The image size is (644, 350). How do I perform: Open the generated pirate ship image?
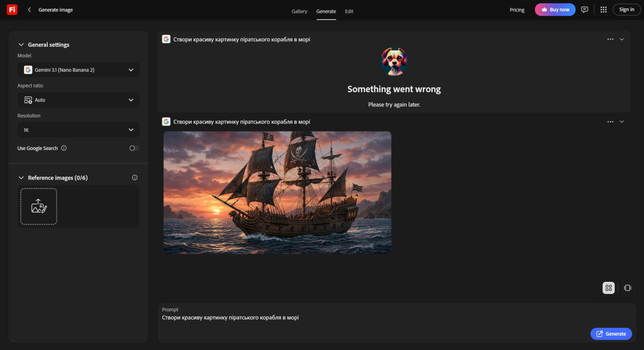pos(277,192)
